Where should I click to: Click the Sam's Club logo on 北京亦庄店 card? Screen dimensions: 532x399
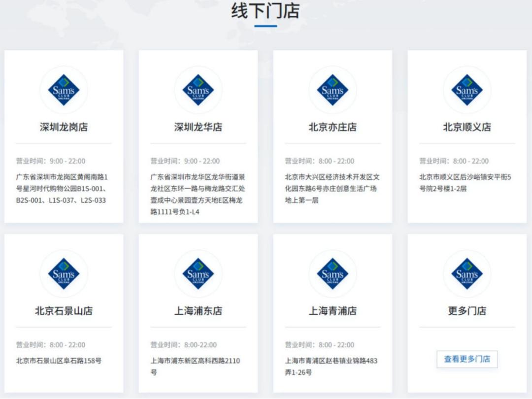coord(332,90)
